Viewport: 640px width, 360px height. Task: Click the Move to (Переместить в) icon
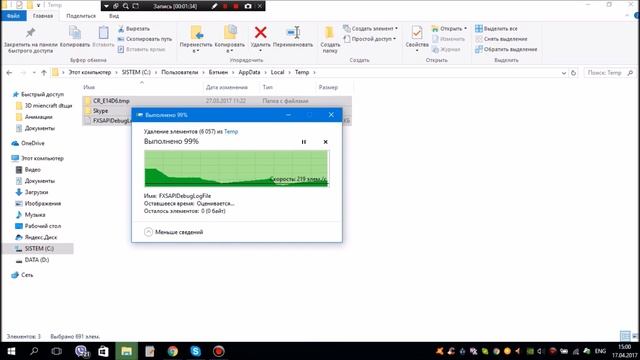(196, 33)
